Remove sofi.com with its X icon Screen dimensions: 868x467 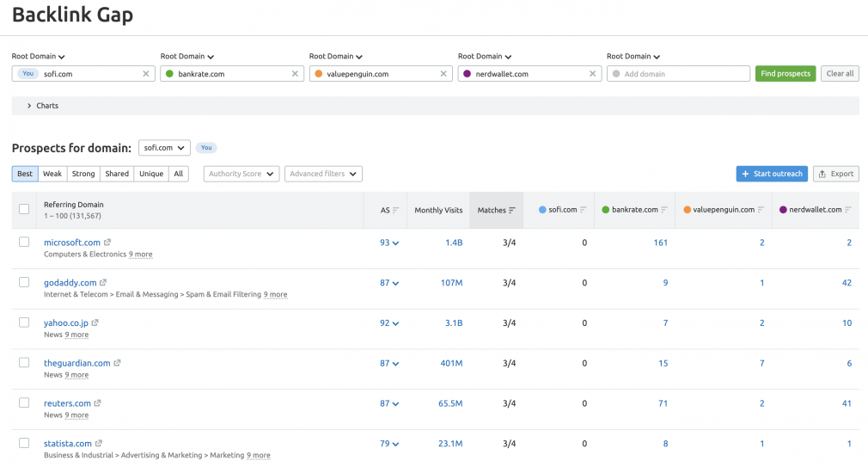146,74
